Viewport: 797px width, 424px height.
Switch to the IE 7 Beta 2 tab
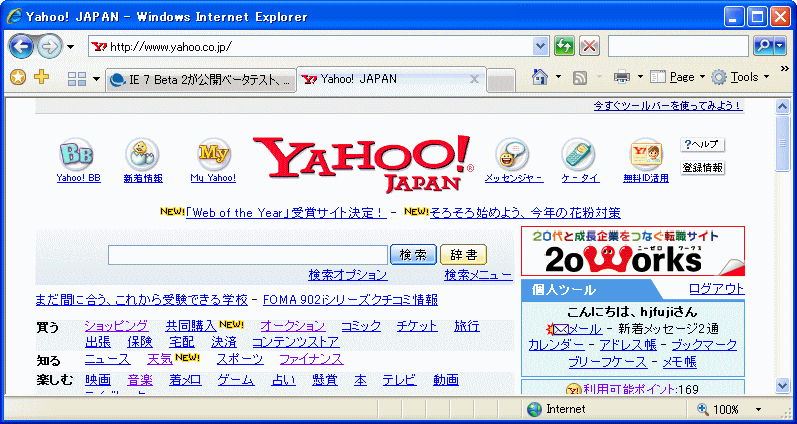coord(201,80)
